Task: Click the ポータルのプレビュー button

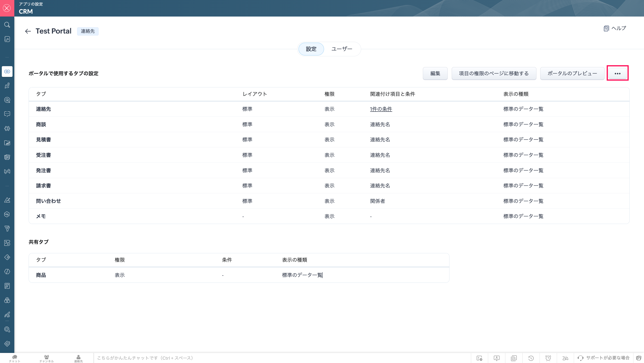Action: pos(572,74)
